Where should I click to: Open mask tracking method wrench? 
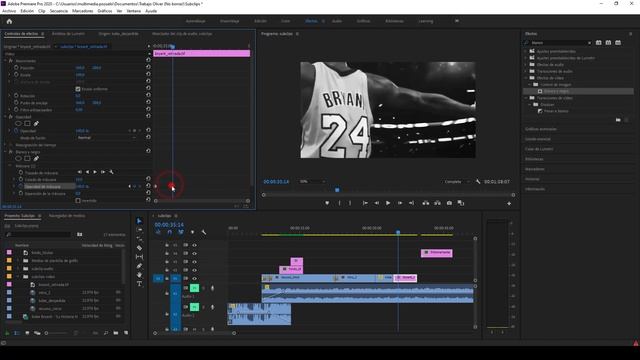tap(111, 172)
